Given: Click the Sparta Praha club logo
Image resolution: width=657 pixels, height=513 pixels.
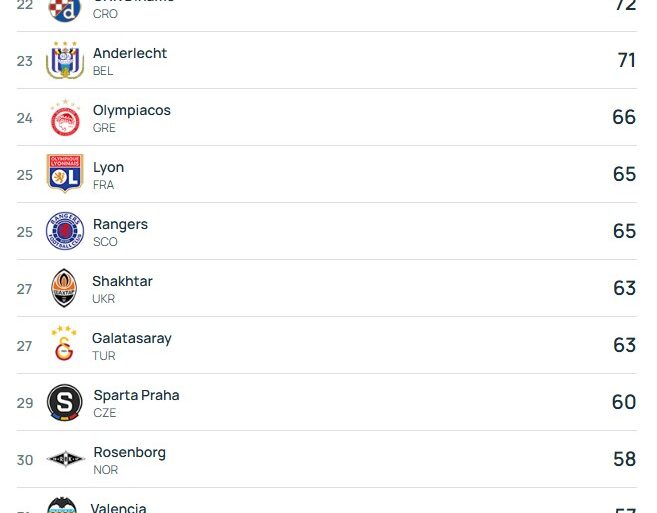Looking at the screenshot, I should pos(65,402).
